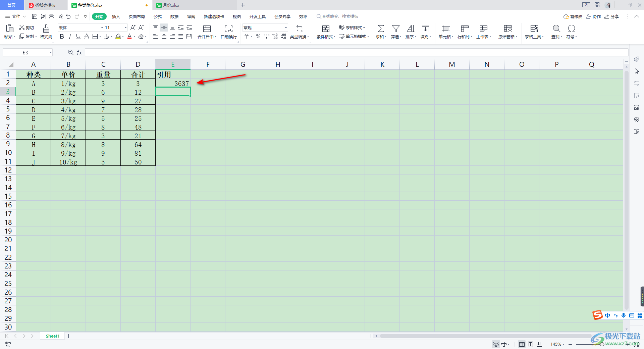Collapse the ribbon with chevron button
Viewport: 644px width, 349px height.
(637, 16)
